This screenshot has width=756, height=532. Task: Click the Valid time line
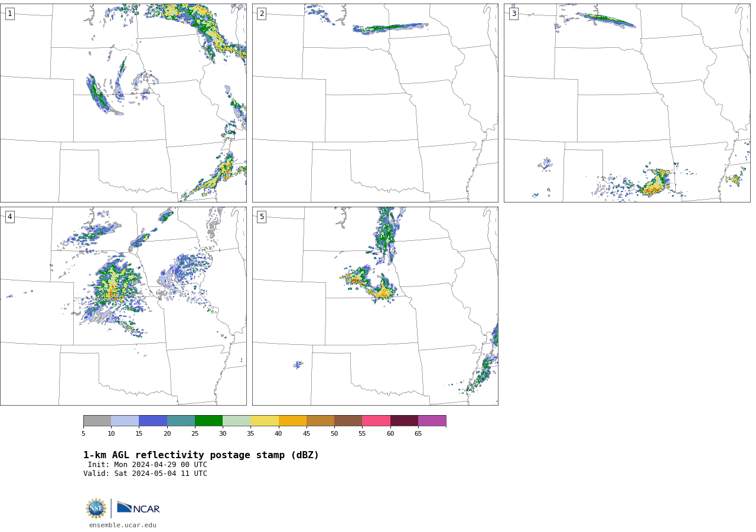145,474
